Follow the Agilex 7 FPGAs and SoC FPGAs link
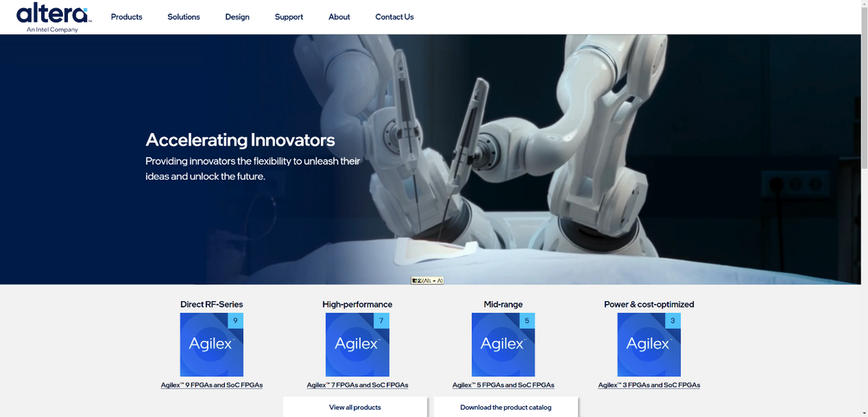Screen dimensions: 868x417 pos(357,385)
